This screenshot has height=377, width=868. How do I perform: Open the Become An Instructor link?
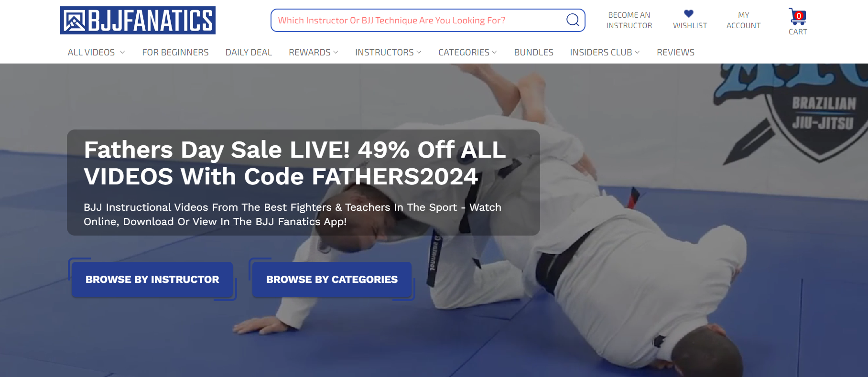(629, 21)
